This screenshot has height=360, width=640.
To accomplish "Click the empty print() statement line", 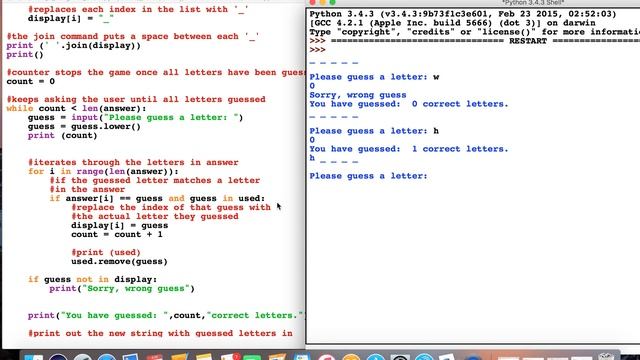I will click(25, 54).
